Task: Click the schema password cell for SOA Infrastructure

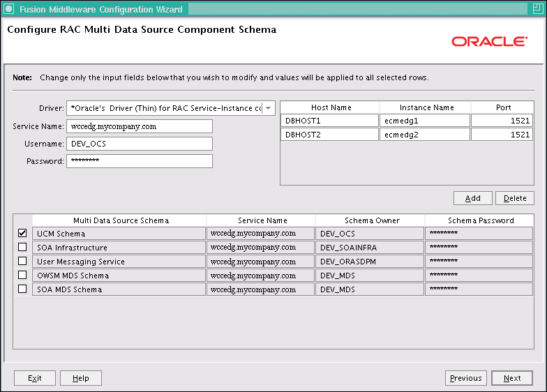Action: click(x=479, y=247)
